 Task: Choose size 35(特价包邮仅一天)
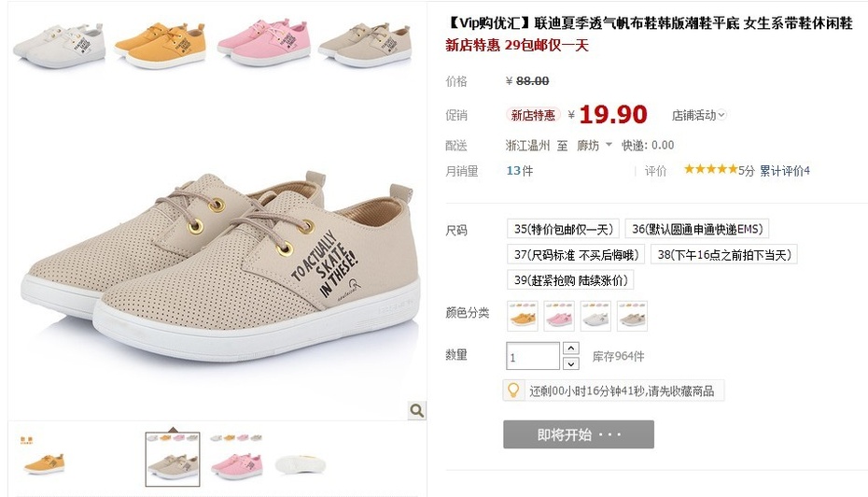[x=563, y=229]
